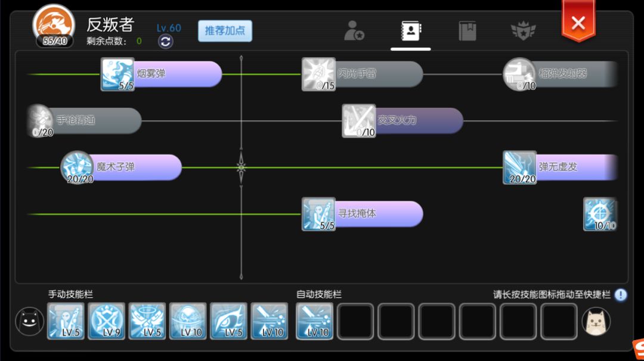The width and height of the screenshot is (644, 361).
Task: Click an empty slot in the auto skill bar
Action: pos(355,320)
